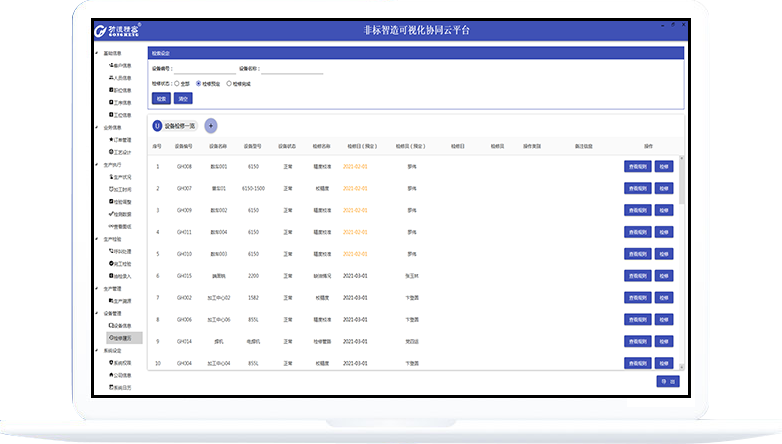Select the 全部 status radio button

tap(177, 84)
